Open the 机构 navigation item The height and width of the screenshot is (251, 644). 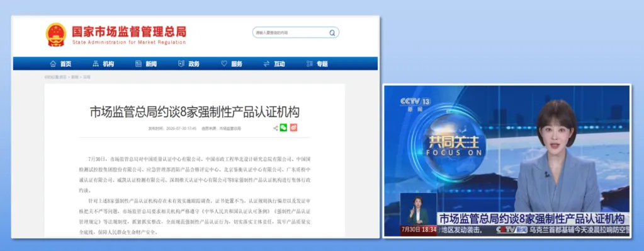tap(103, 64)
